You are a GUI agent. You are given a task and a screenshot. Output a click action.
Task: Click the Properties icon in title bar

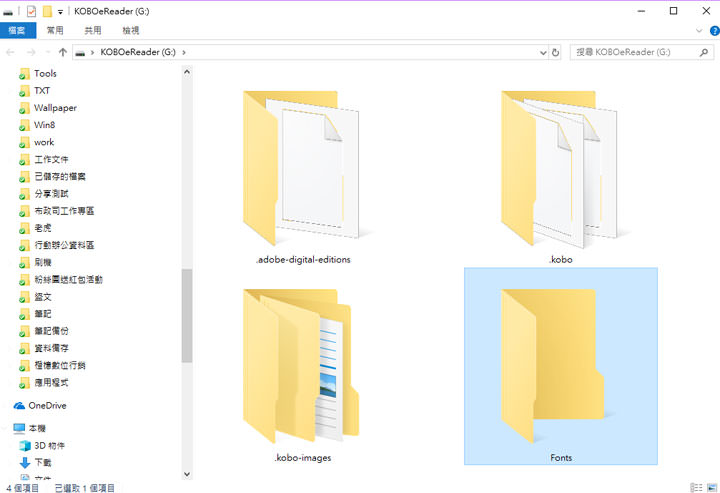30,11
